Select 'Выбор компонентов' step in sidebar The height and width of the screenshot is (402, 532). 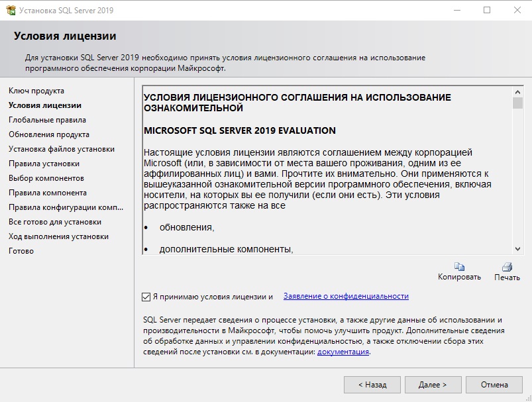pos(46,178)
